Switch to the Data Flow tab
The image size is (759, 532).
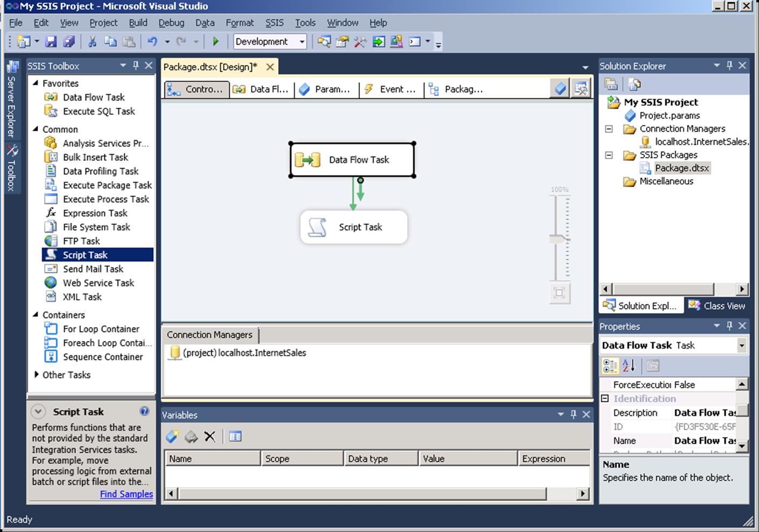[x=262, y=89]
